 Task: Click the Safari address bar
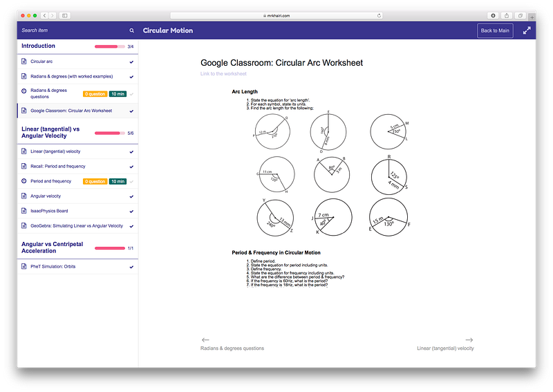[x=276, y=15]
